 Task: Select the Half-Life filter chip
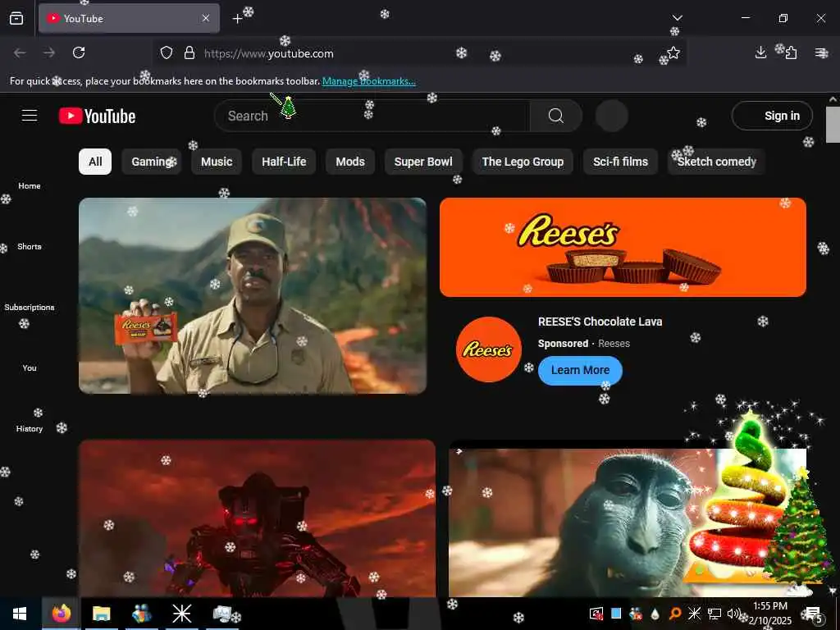(x=284, y=162)
